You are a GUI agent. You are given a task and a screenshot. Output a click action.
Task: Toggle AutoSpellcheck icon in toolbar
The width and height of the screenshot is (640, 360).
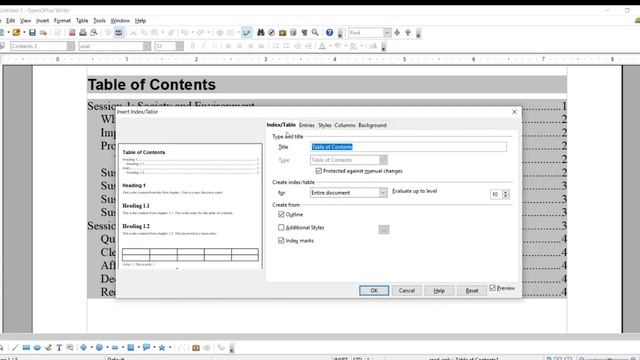click(x=119, y=33)
